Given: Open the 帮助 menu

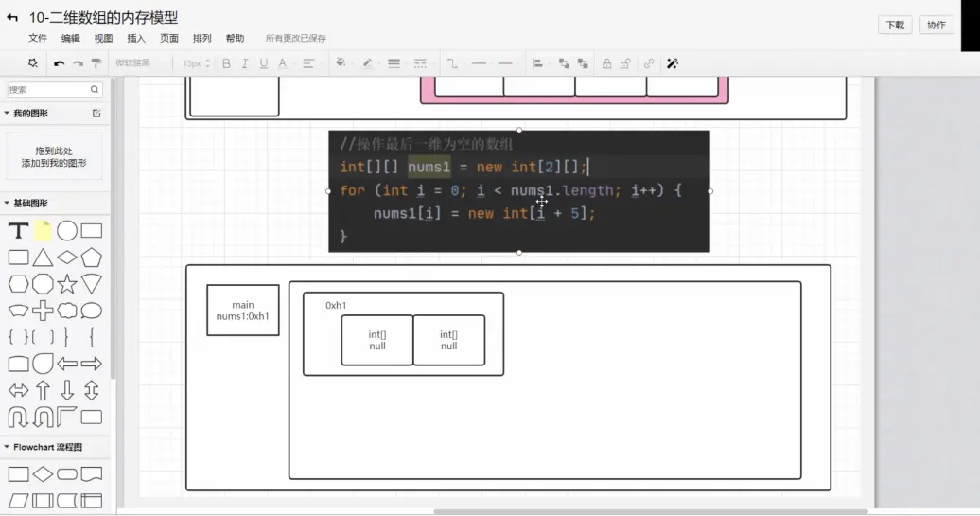Looking at the screenshot, I should point(235,38).
